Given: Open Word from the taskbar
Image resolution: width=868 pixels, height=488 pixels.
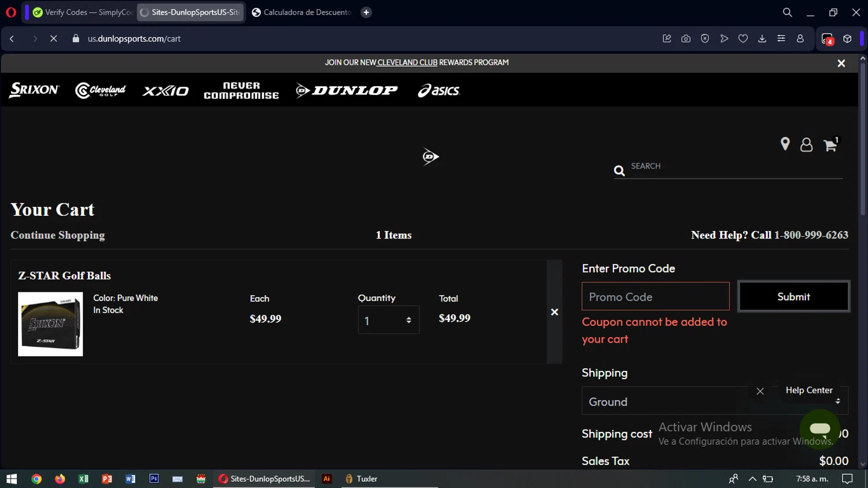Looking at the screenshot, I should (x=130, y=479).
